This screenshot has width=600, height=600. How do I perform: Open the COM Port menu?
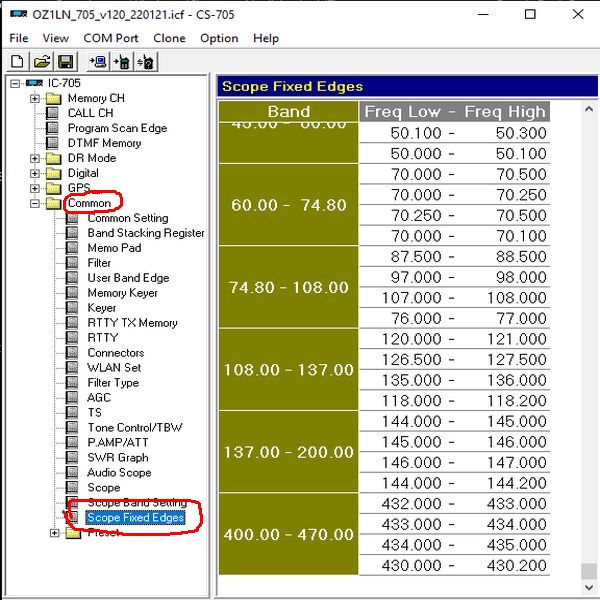[111, 38]
